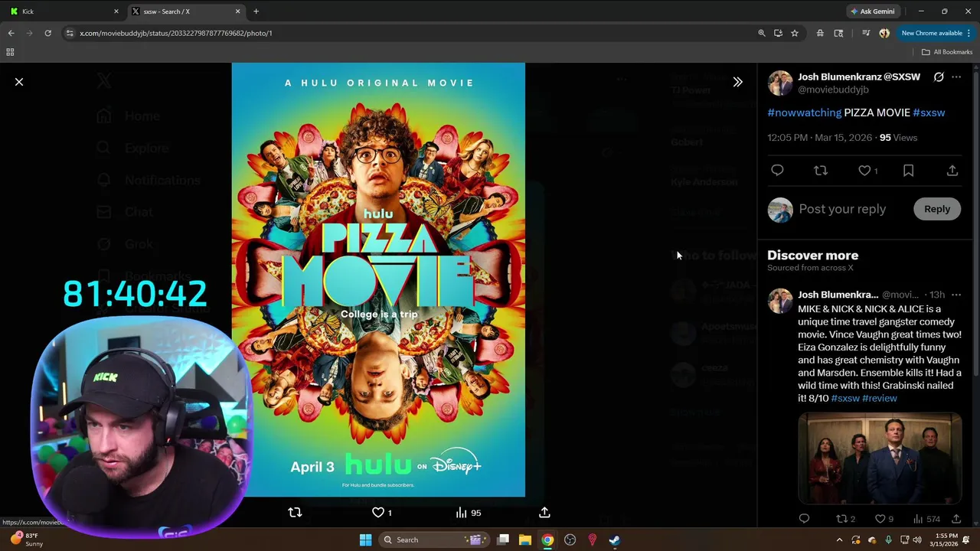The image size is (980, 551).
Task: Open the Grok icon beside Josh Blumenkranz's name
Action: point(939,77)
